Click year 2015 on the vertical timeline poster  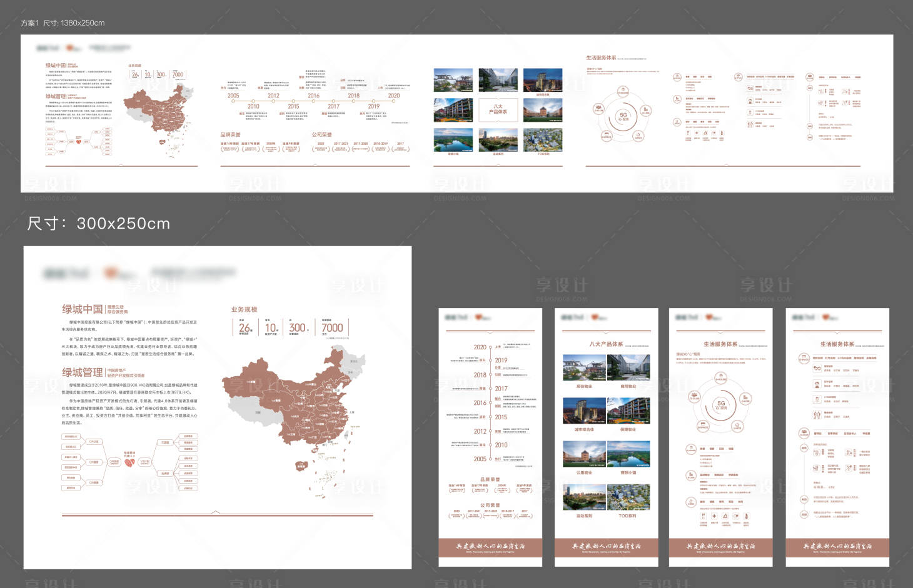click(501, 417)
